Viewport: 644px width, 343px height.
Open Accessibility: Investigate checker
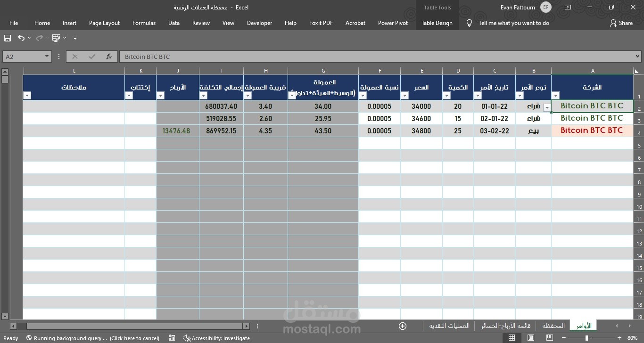(217, 338)
